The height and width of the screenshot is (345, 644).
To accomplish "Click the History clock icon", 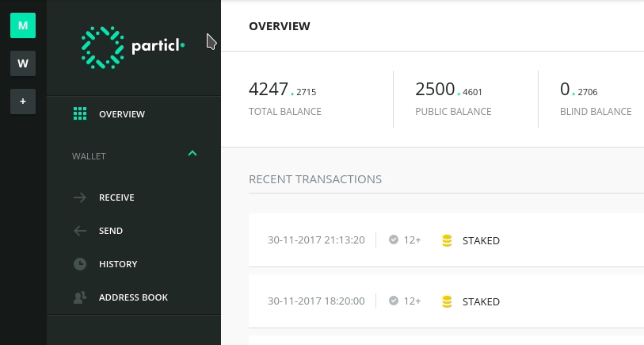I will [x=80, y=264].
